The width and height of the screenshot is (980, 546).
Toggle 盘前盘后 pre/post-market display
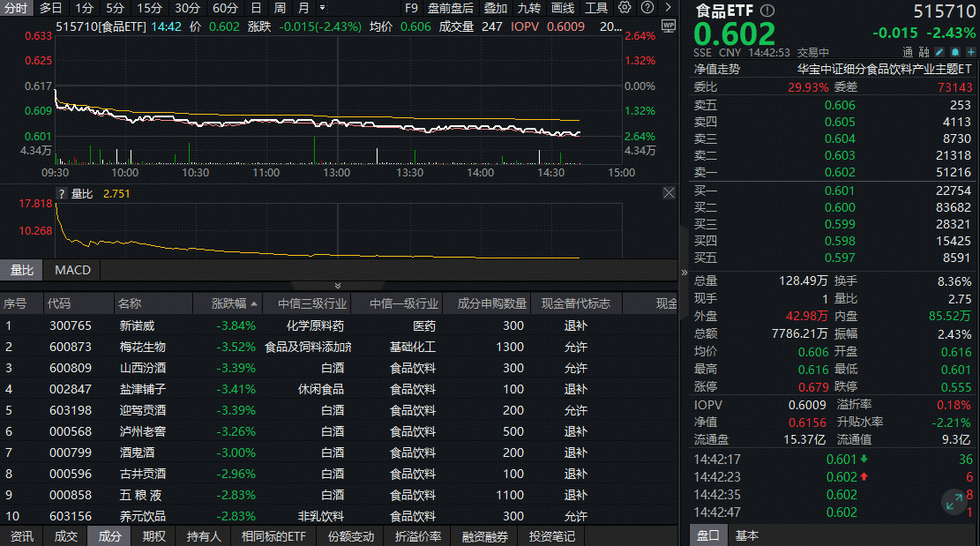(x=448, y=8)
